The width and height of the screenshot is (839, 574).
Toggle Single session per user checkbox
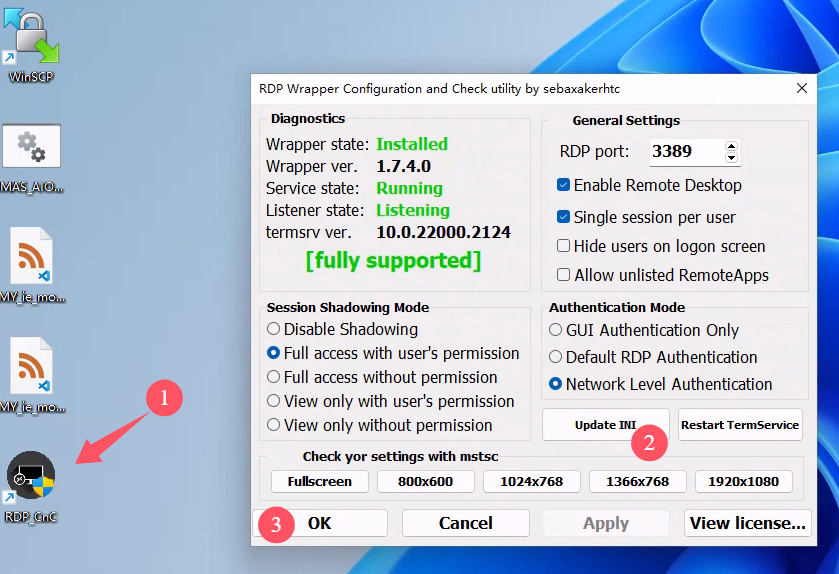[x=563, y=217]
